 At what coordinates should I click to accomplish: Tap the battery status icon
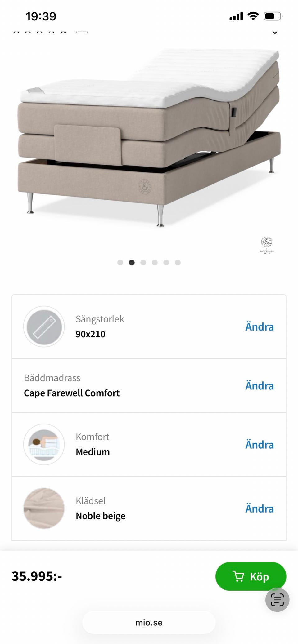point(273,16)
